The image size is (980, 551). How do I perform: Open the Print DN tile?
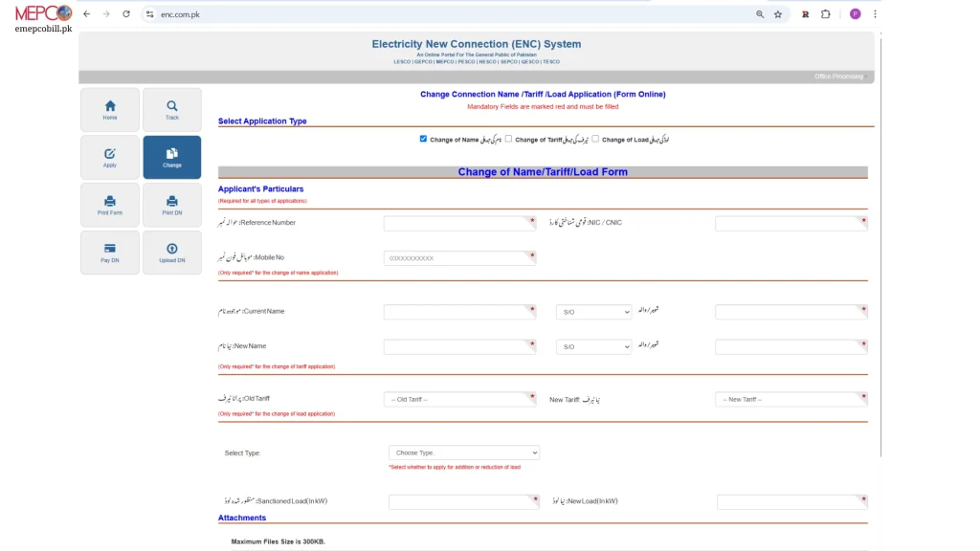[172, 205]
